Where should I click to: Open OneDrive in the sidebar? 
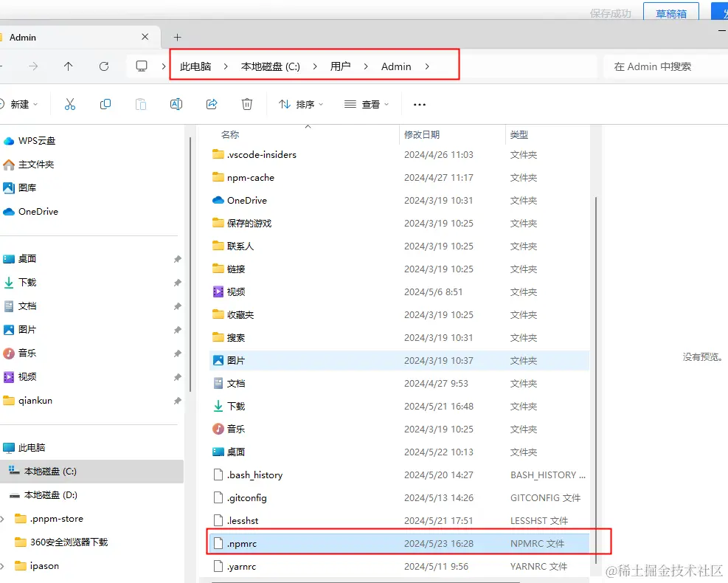click(31, 211)
